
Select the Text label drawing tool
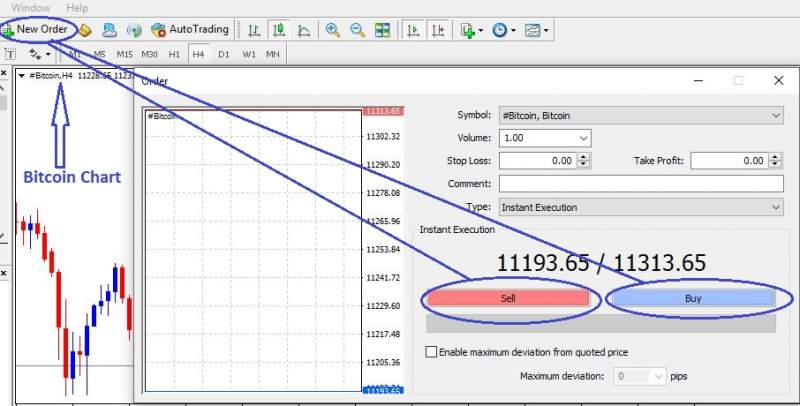(x=10, y=54)
